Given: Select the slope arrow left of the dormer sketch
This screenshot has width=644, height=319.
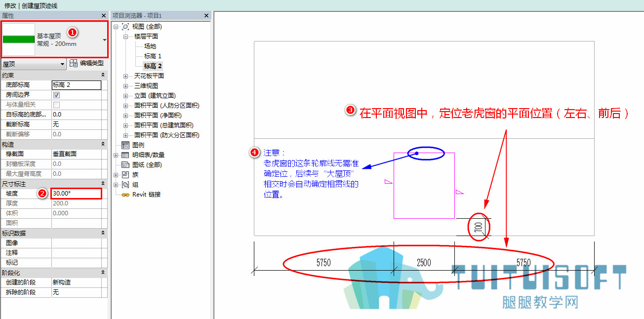Looking at the screenshot, I should click(x=388, y=182).
